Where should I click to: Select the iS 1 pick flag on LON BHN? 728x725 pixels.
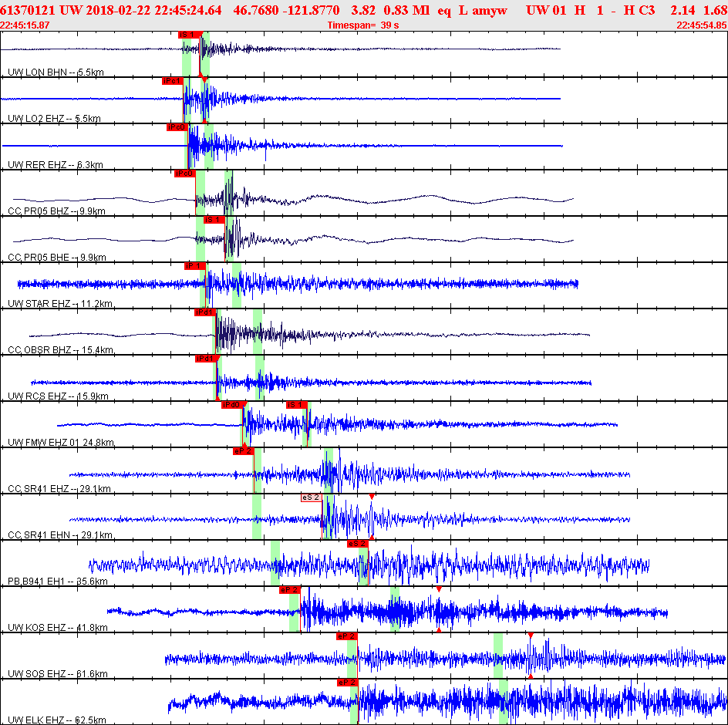click(x=190, y=35)
